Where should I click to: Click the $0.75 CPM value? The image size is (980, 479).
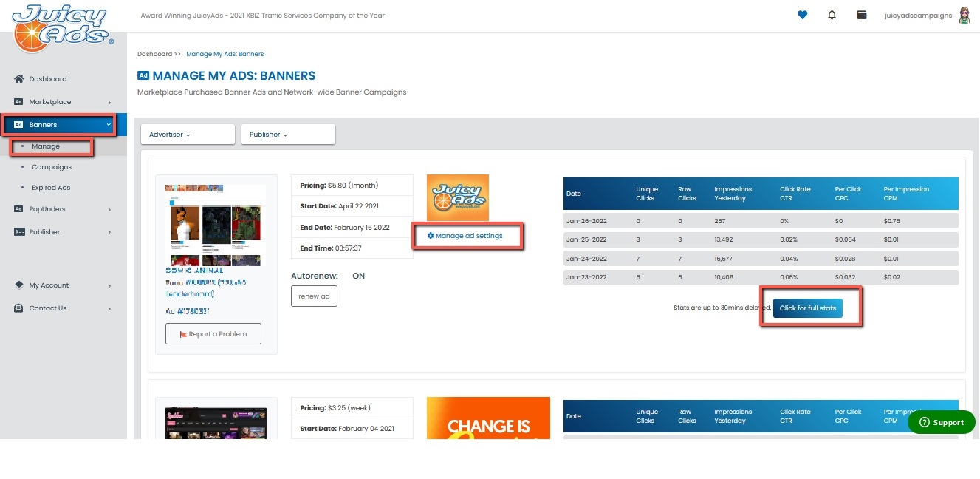point(892,220)
